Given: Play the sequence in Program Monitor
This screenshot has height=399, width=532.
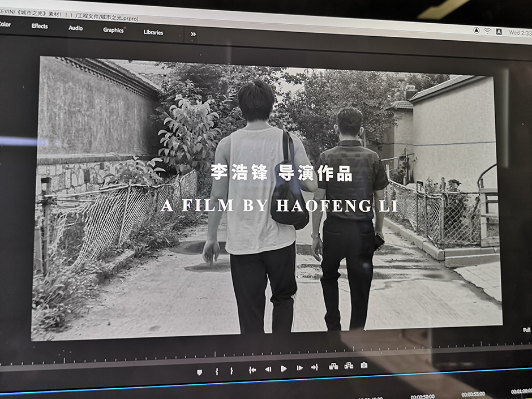Looking at the screenshot, I should click(x=284, y=368).
